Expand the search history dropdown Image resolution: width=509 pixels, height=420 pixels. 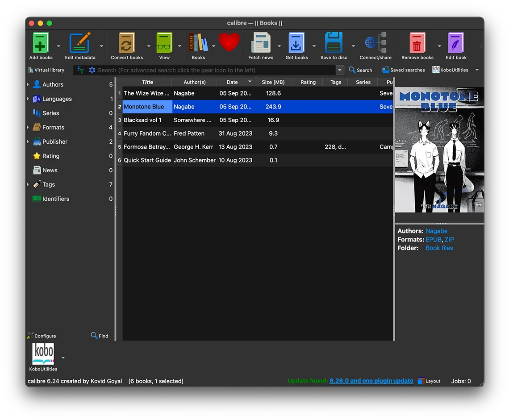click(x=339, y=70)
